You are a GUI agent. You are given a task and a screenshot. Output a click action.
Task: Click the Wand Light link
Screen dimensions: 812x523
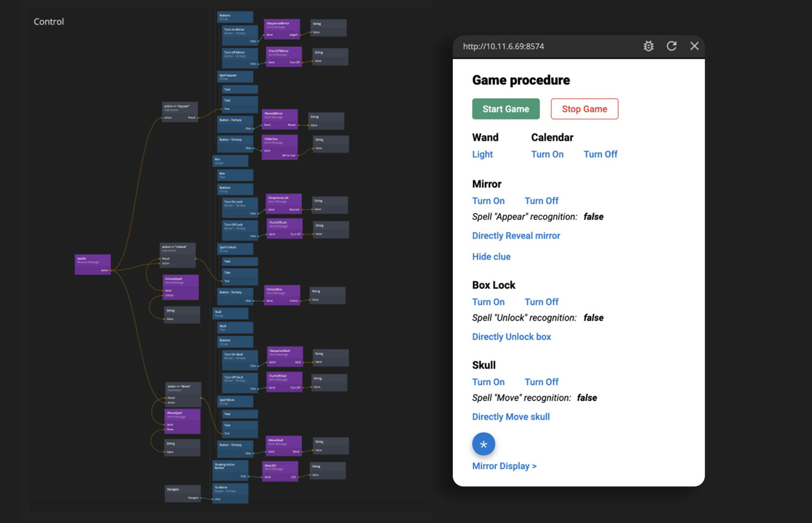(x=482, y=154)
